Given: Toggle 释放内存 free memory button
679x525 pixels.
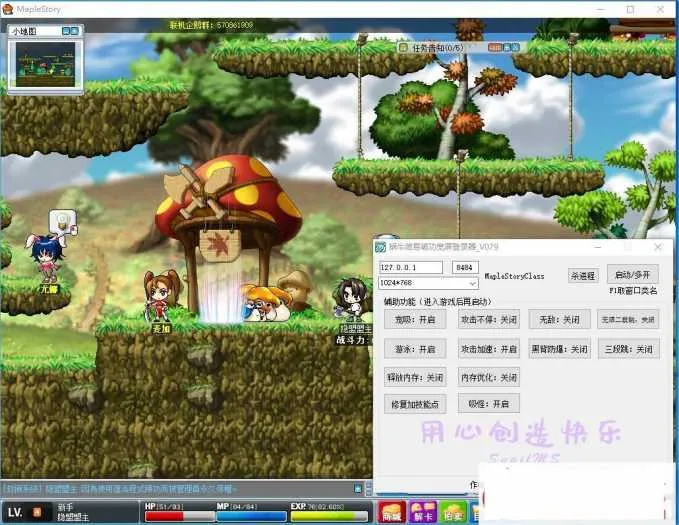Looking at the screenshot, I should coord(415,378).
